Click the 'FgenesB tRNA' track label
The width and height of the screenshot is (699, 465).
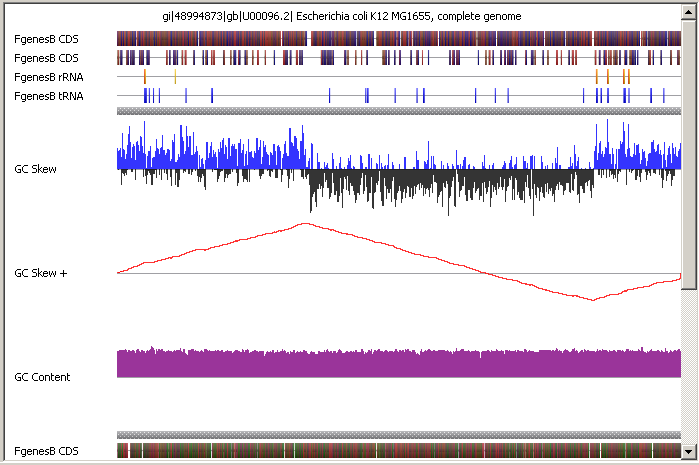coord(49,96)
